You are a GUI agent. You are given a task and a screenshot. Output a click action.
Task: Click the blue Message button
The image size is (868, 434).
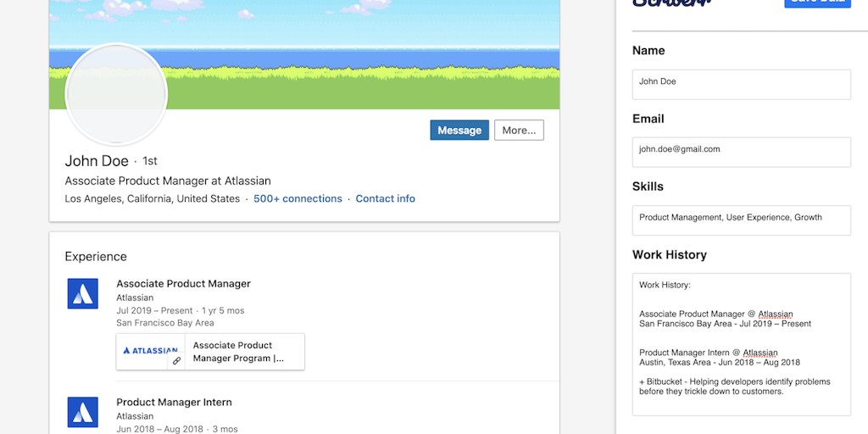(459, 130)
